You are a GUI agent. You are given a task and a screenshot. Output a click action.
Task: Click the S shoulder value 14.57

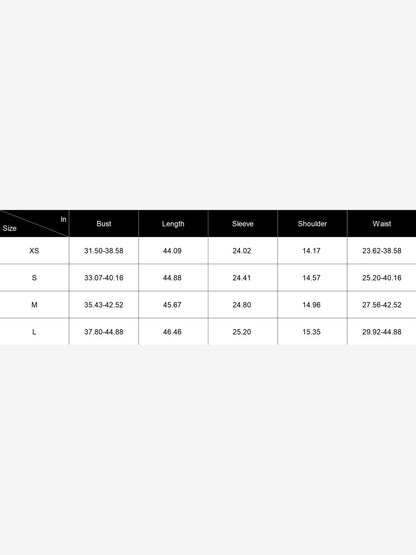tap(312, 278)
